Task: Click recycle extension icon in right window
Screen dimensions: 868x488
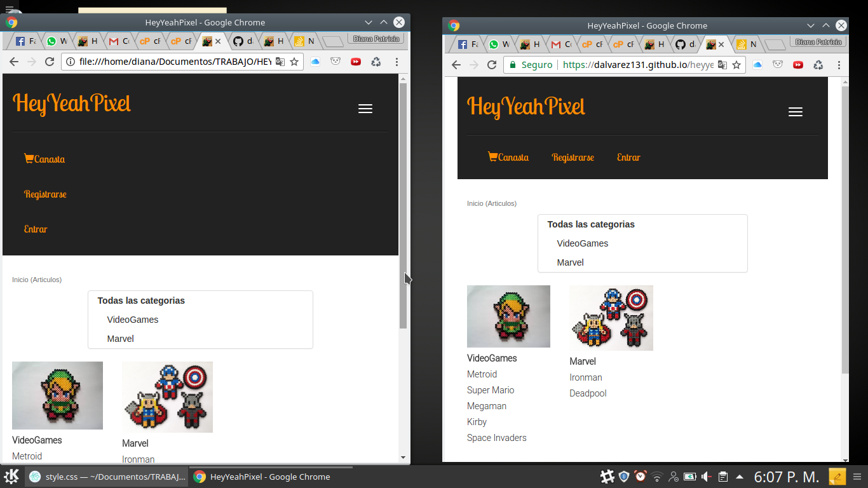Action: pyautogui.click(x=818, y=65)
